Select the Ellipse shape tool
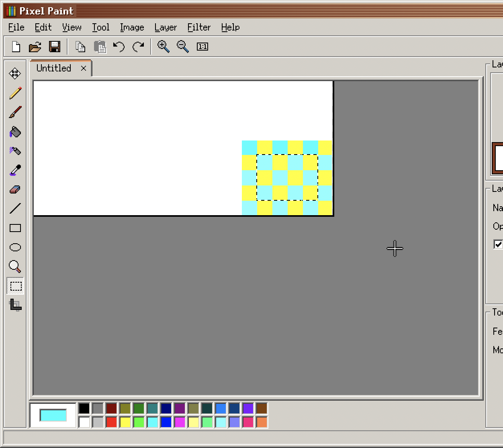Viewport: 503px width, 448px height. click(15, 247)
